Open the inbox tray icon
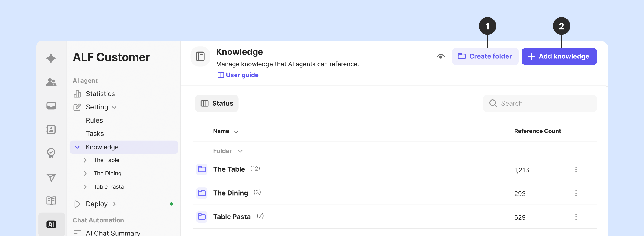The image size is (644, 236). (51, 106)
